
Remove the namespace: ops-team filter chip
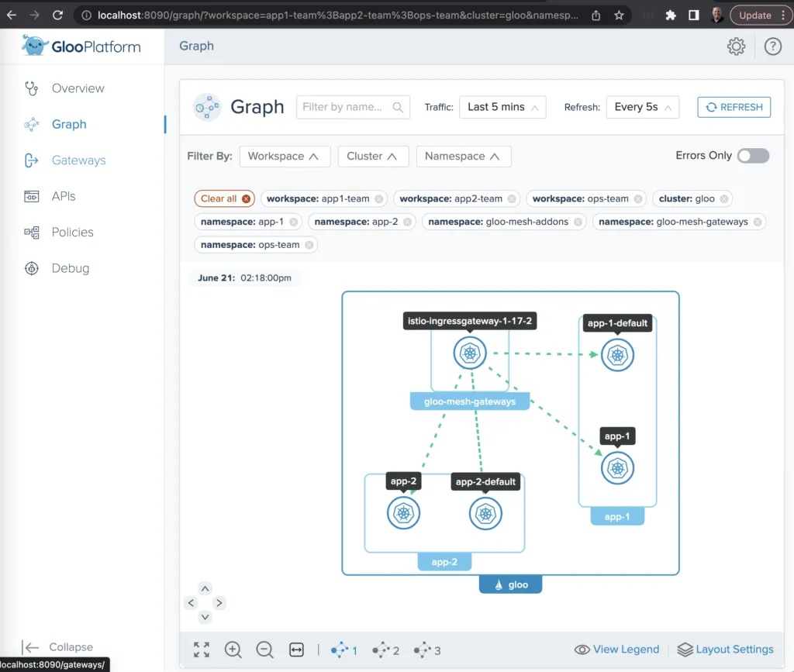309,245
